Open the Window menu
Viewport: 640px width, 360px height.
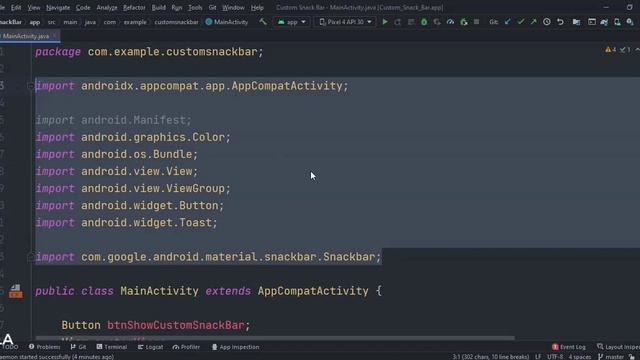click(233, 7)
